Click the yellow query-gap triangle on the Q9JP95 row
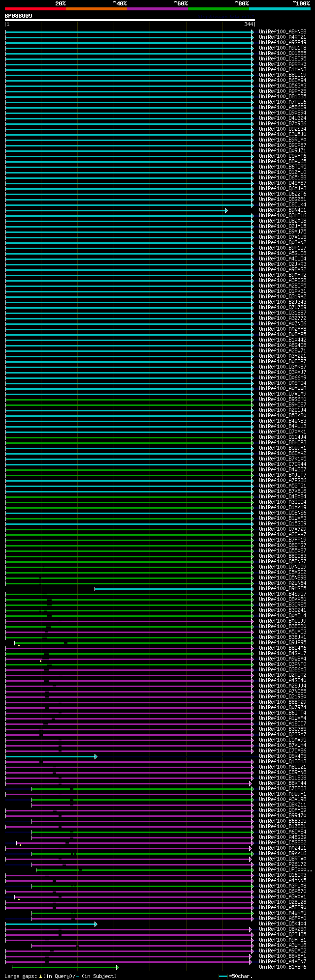Viewport: 315px width, 980px height. (x=19, y=644)
